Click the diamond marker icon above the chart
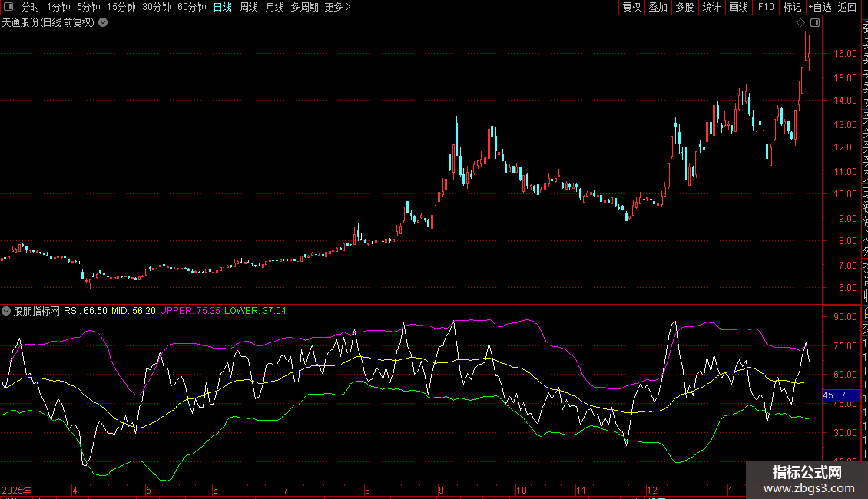Screen dimensions: 868x499 (801, 23)
